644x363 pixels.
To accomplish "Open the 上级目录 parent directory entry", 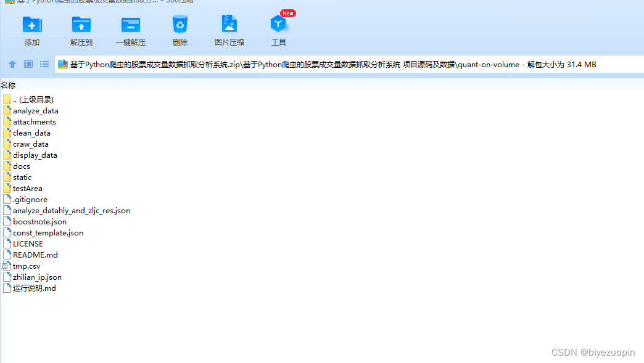I will click(x=31, y=99).
